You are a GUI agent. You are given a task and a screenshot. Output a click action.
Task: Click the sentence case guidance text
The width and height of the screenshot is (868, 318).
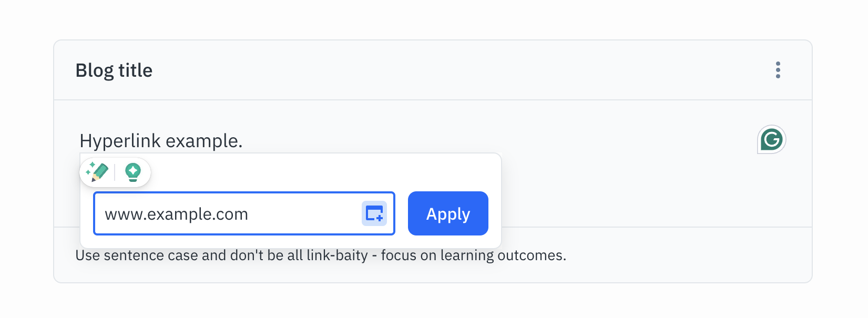coord(321,255)
